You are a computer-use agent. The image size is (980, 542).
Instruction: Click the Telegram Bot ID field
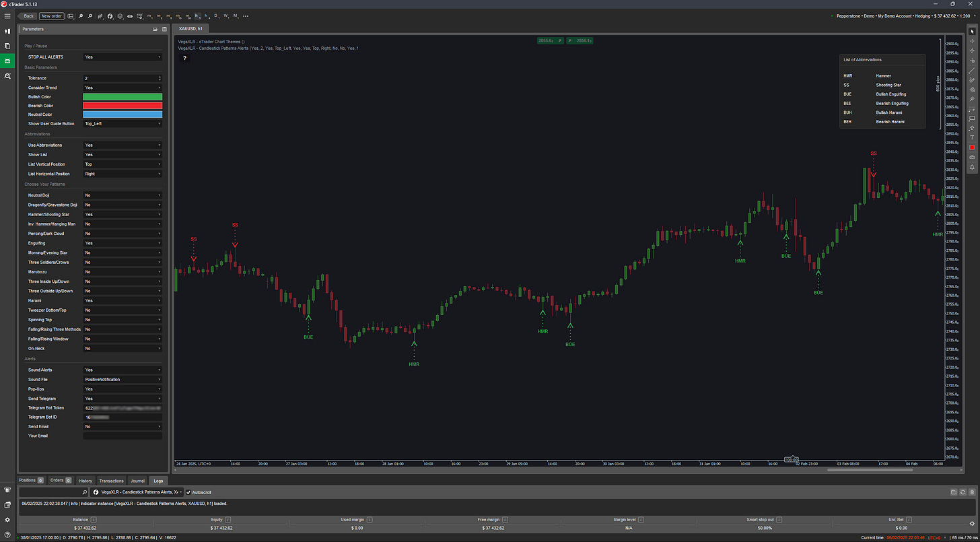coord(123,417)
